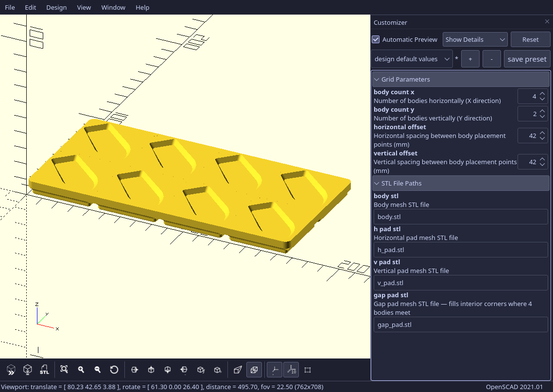The image size is (553, 392).
Task: Click the Customizer panel title
Action: point(390,22)
